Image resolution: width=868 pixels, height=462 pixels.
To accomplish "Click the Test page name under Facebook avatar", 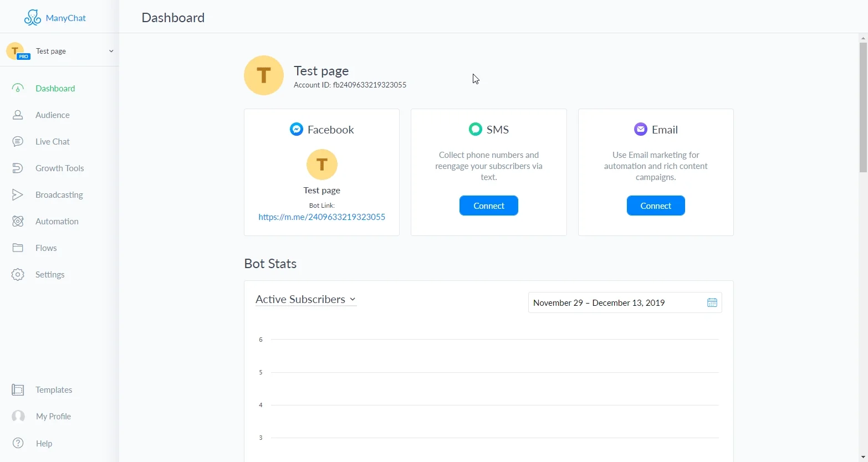I will 322,190.
